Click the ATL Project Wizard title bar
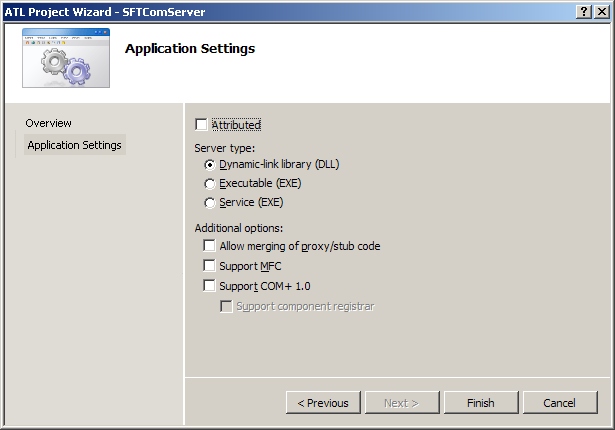 pos(250,10)
